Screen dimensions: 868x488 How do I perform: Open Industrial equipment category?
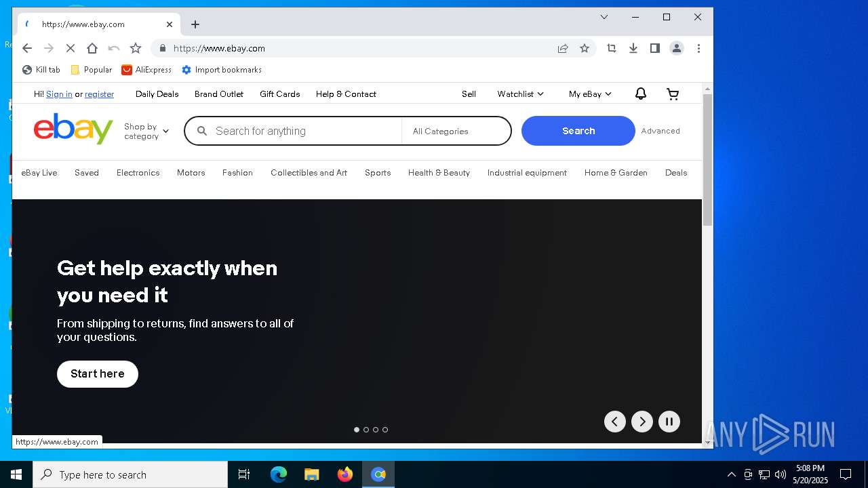(527, 173)
